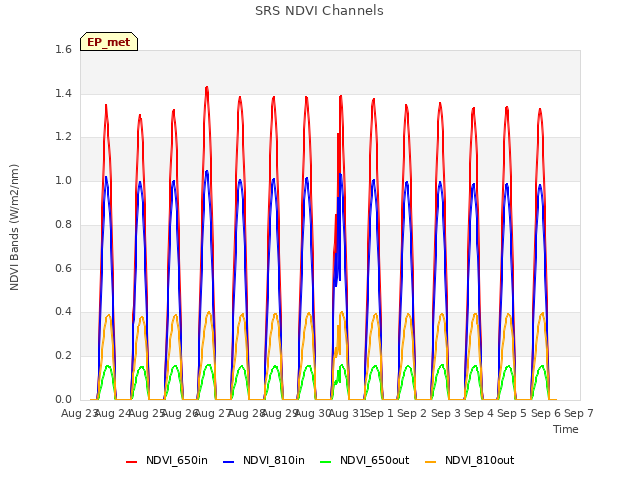Image resolution: width=640 pixels, height=480 pixels.
Task: Click the y-axis tick label 1.6
Action: click(x=63, y=49)
